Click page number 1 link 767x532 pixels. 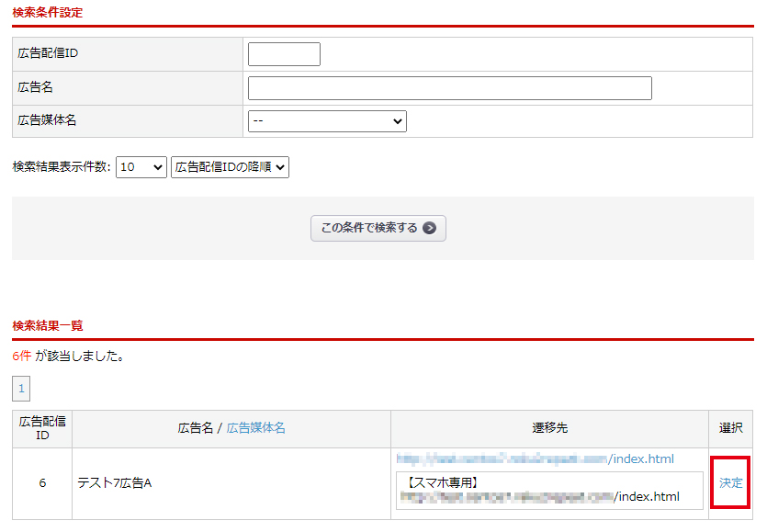(x=21, y=389)
